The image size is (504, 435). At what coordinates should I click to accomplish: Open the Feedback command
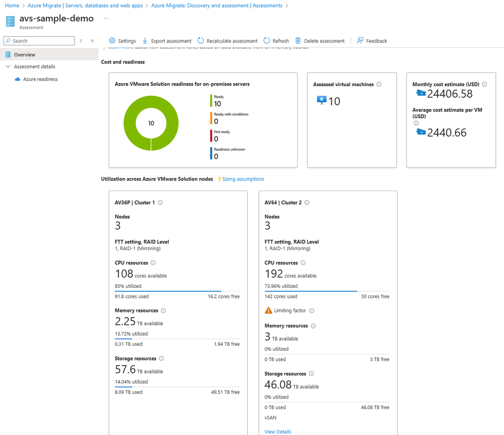[372, 41]
